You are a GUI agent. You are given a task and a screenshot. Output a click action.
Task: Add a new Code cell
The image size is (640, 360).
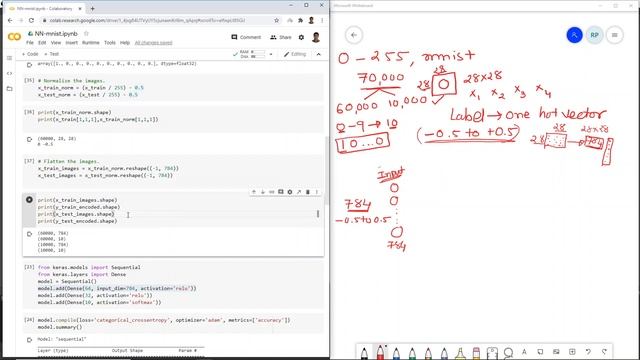click(30, 54)
